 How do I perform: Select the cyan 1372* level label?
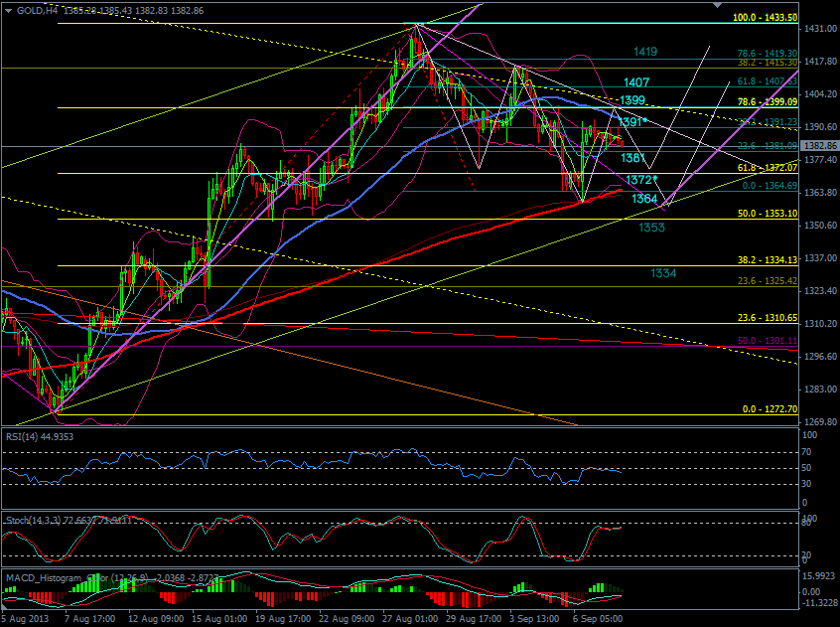pos(640,180)
